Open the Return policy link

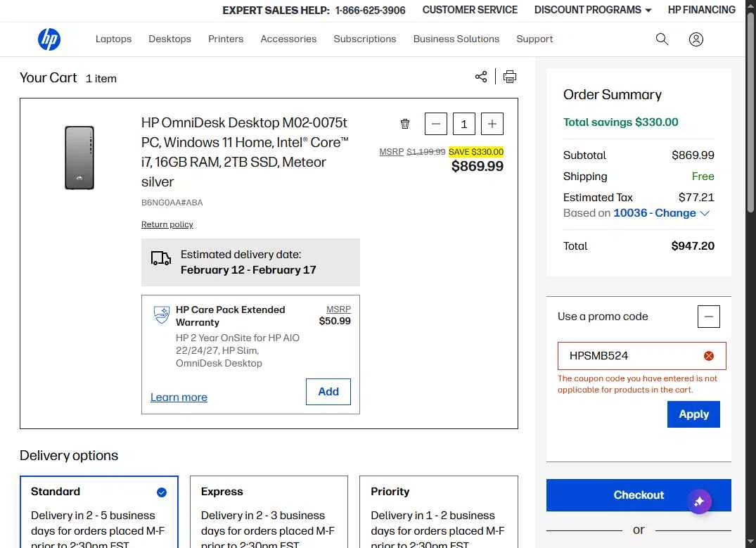click(x=167, y=224)
